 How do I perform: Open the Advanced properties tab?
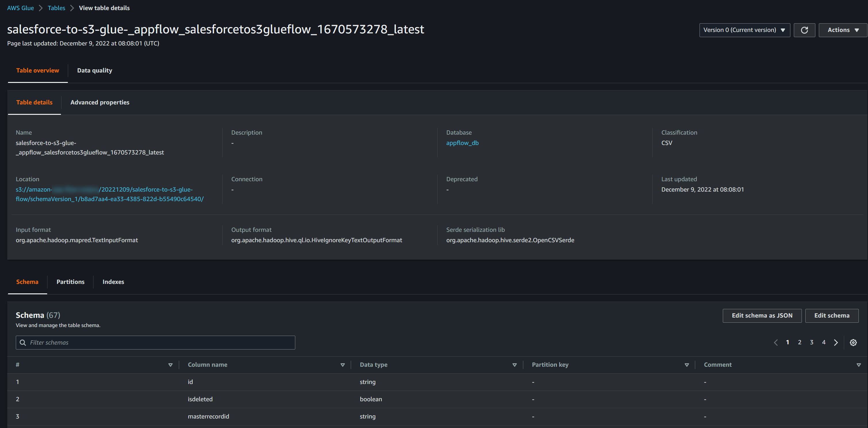100,102
